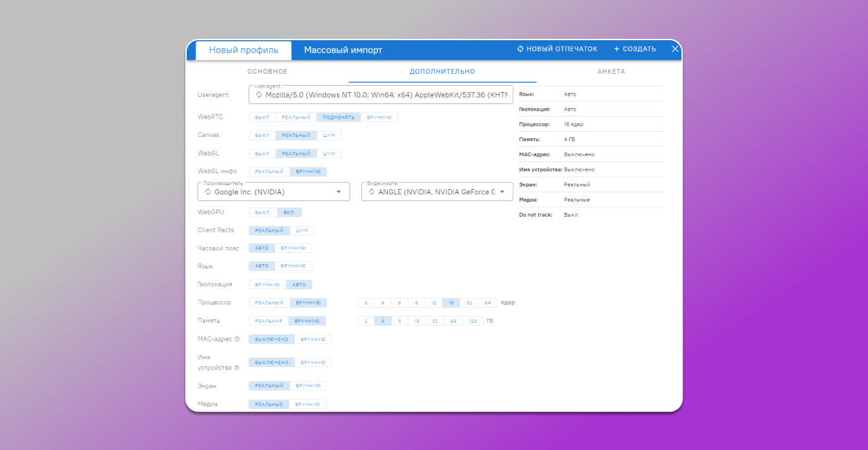The height and width of the screenshot is (450, 868).
Task: Select 32 cores for Процессор
Action: [469, 303]
